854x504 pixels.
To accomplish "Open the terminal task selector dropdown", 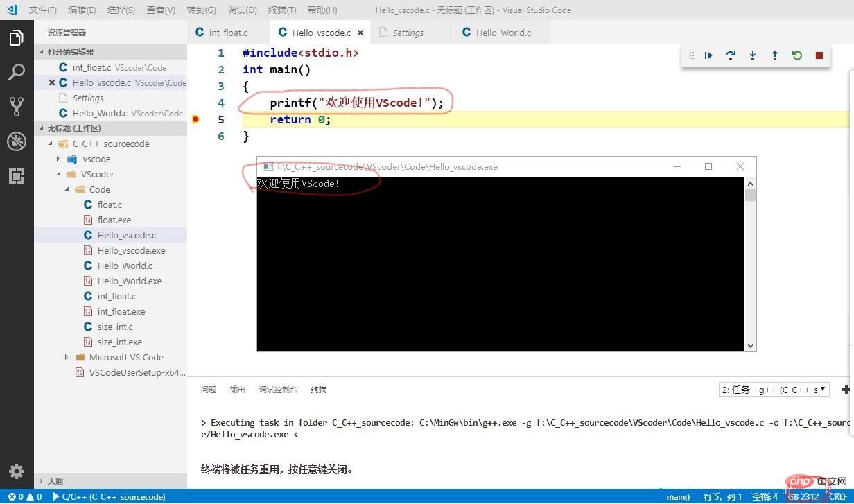I will [774, 390].
